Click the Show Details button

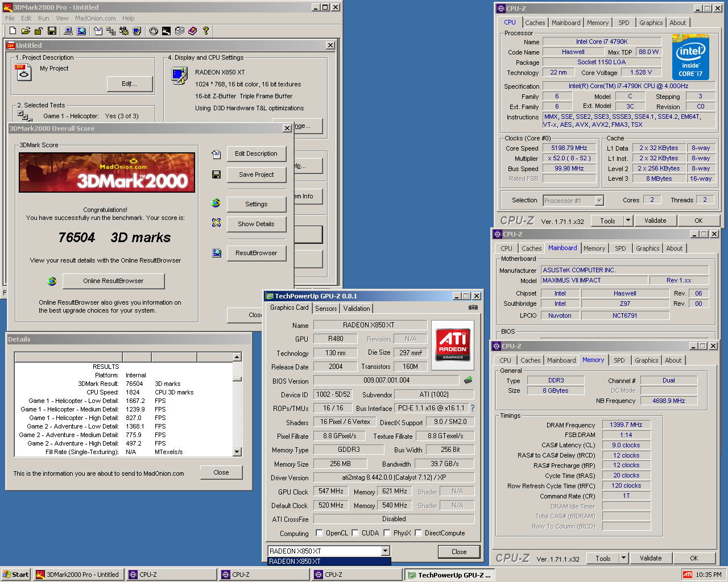(256, 224)
